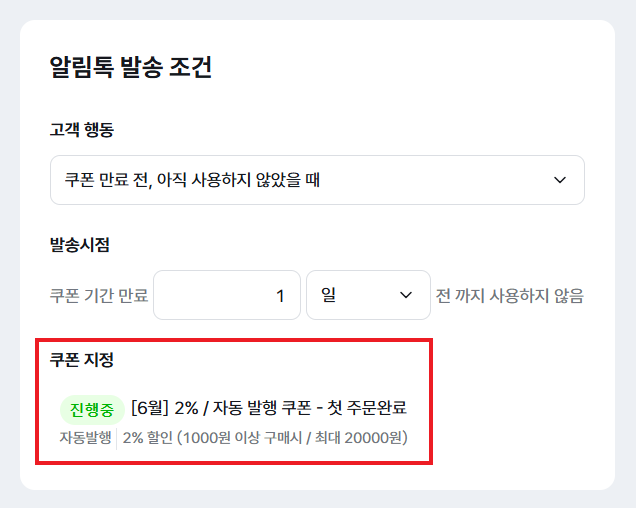This screenshot has width=636, height=508.
Task: Click the 고객 행동 field label
Action: [x=81, y=130]
